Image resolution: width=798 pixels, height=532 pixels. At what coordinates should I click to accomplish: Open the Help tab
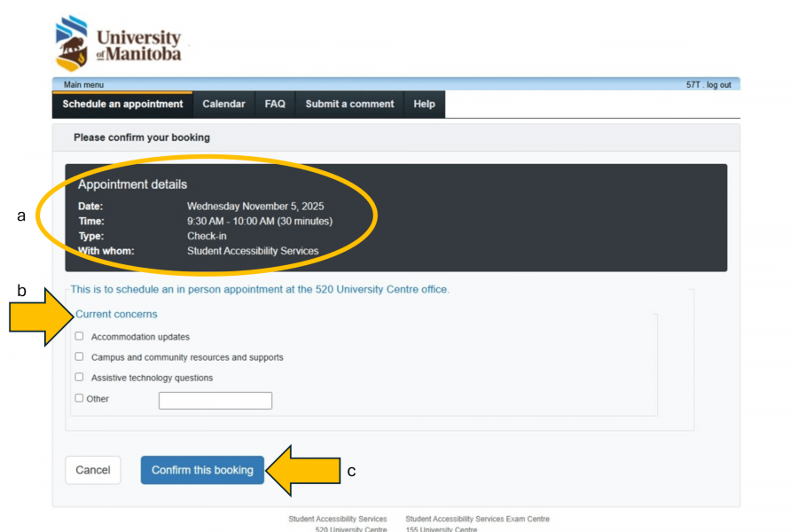[x=424, y=105]
